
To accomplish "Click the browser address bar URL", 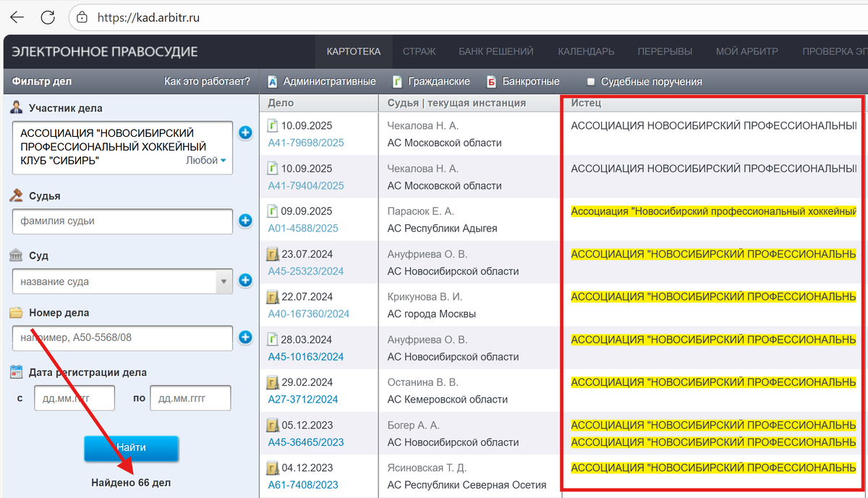I will [148, 17].
